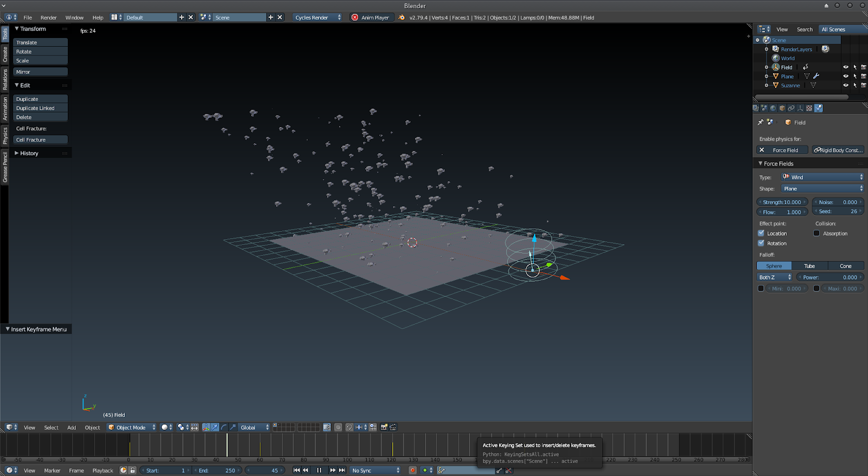Toggle the snap magnet icon
The width and height of the screenshot is (868, 476).
tap(349, 427)
